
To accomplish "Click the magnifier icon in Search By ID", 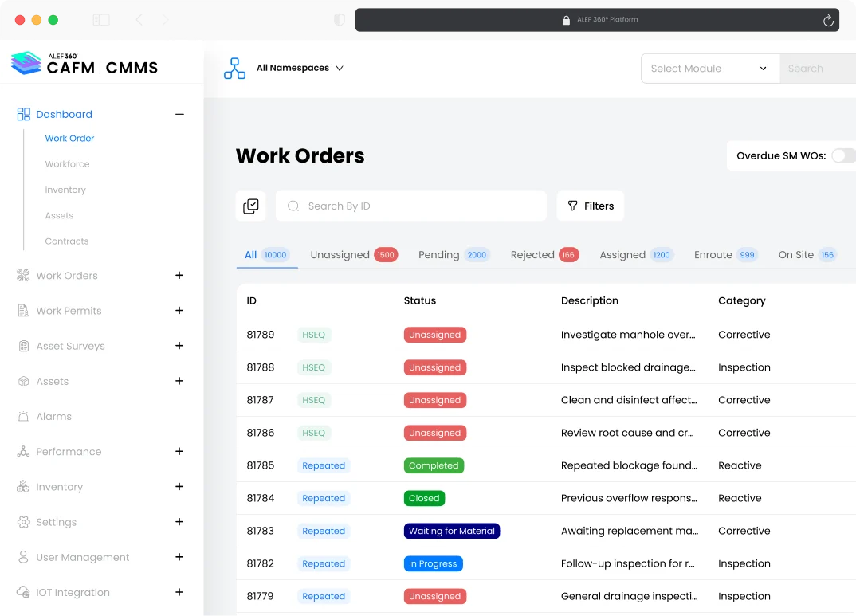I will (x=293, y=206).
